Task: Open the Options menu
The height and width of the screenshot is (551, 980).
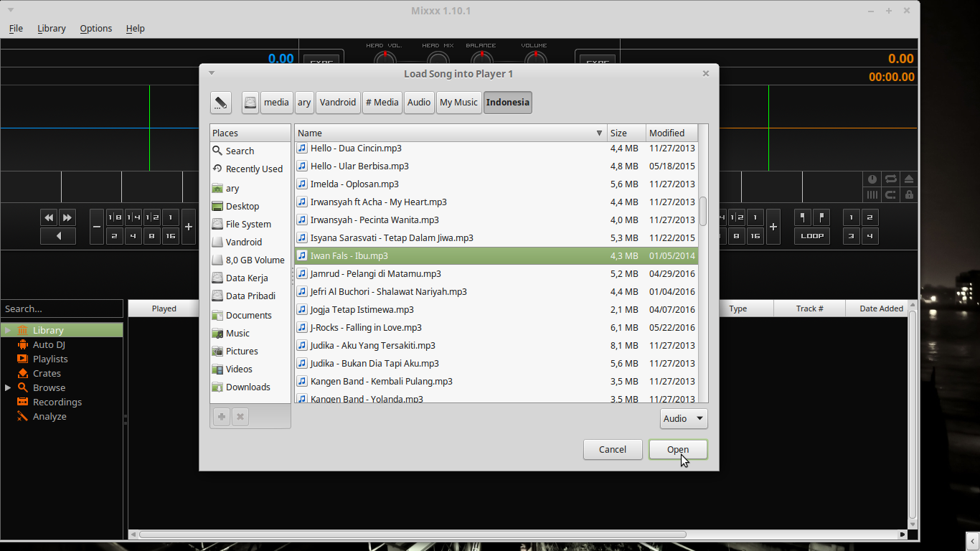Action: pos(95,28)
